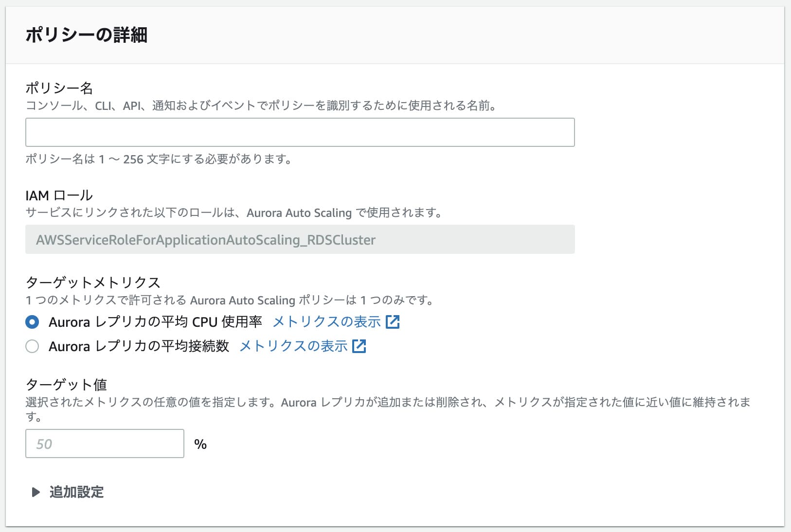The image size is (791, 532).
Task: Click the ポリシー名 field label
Action: (59, 88)
